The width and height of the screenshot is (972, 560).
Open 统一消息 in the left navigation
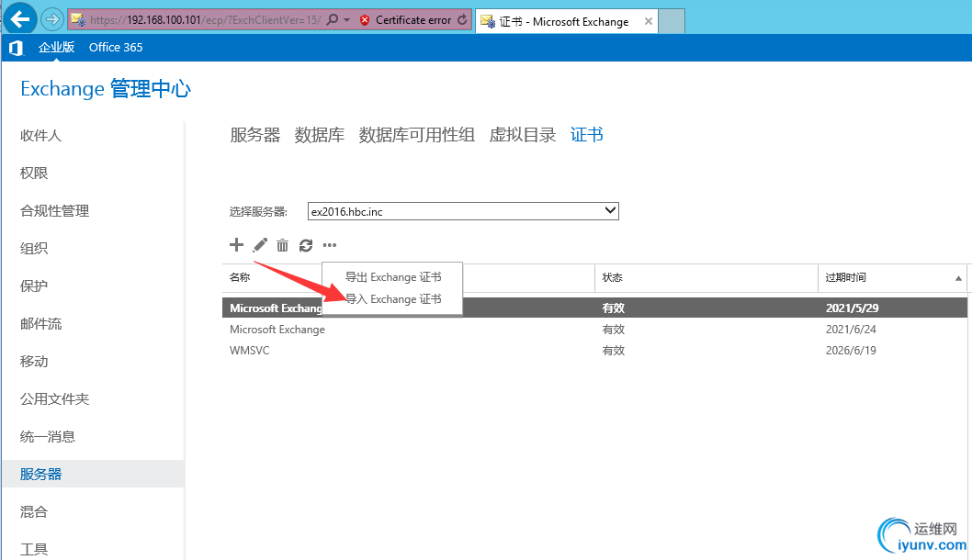point(48,437)
